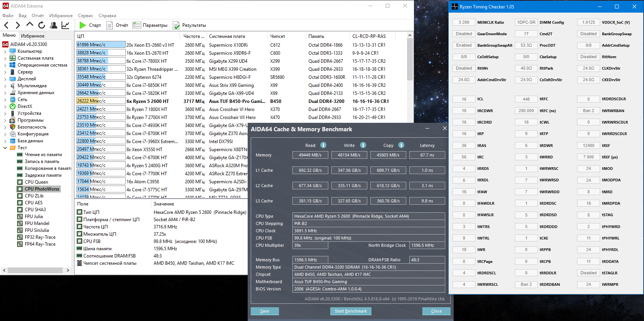
Task: Expand the Устройства tree node
Action: tap(5, 113)
